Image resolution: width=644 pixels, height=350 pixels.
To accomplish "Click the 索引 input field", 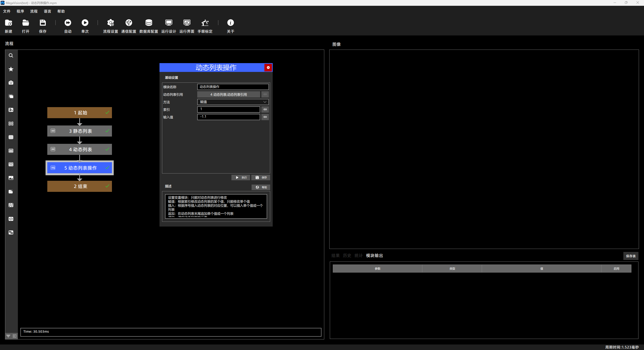I will click(229, 109).
